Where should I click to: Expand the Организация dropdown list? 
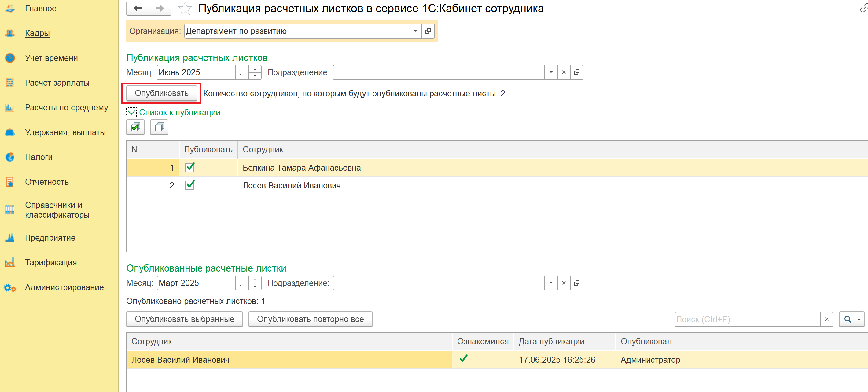[x=415, y=31]
